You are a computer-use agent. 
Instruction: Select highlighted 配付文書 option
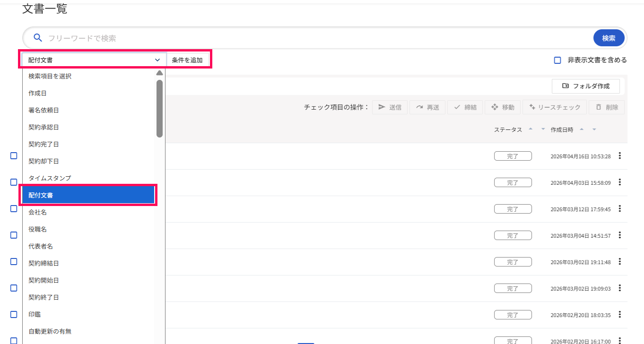tap(89, 195)
